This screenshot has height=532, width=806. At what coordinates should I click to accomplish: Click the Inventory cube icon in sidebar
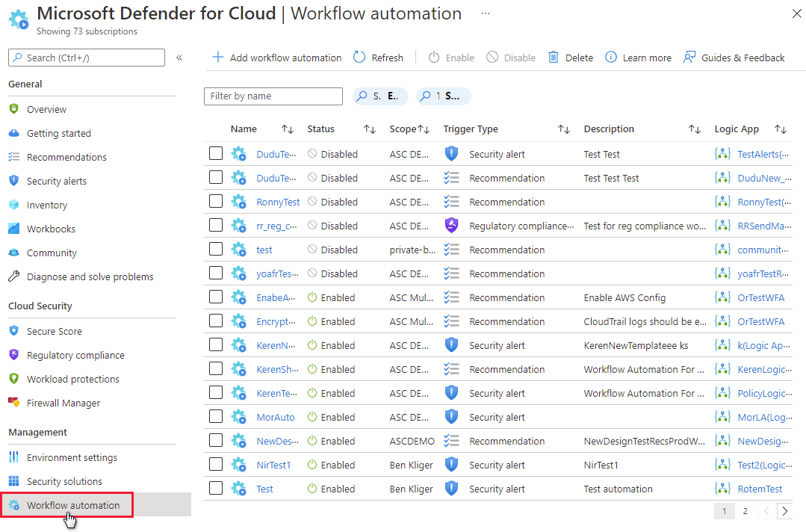pyautogui.click(x=13, y=205)
